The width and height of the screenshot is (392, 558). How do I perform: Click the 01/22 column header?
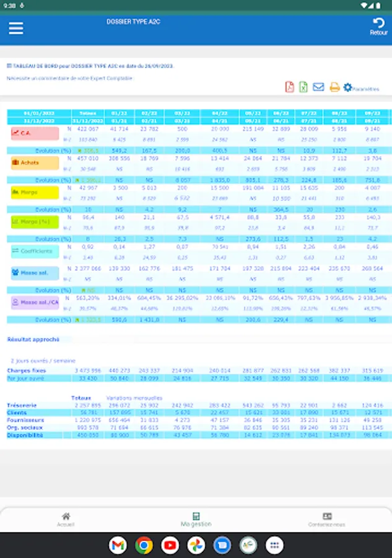pyautogui.click(x=119, y=113)
